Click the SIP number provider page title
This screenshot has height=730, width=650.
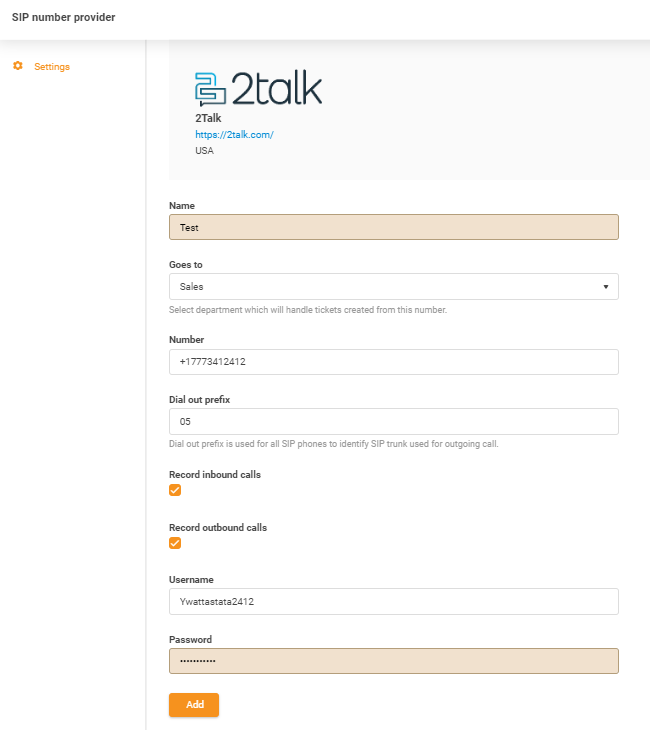click(63, 18)
